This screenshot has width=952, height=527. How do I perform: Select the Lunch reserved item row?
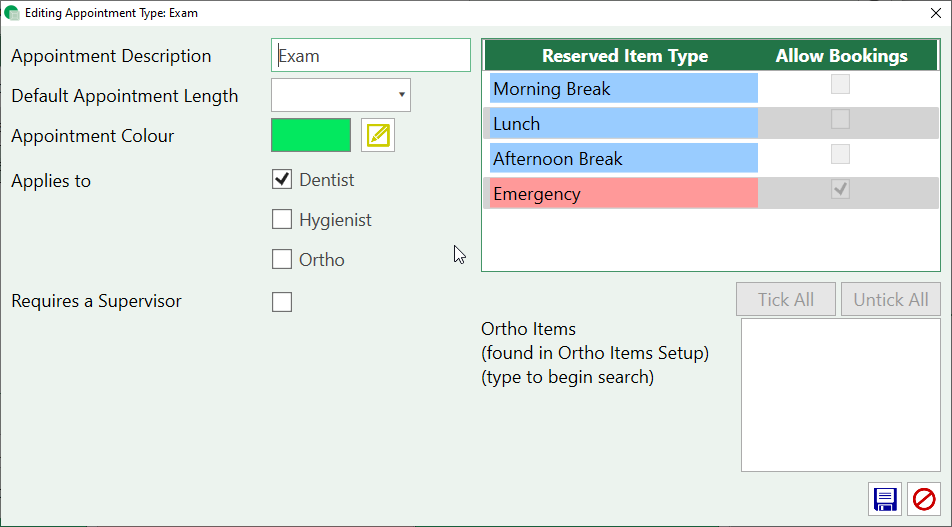click(x=623, y=124)
